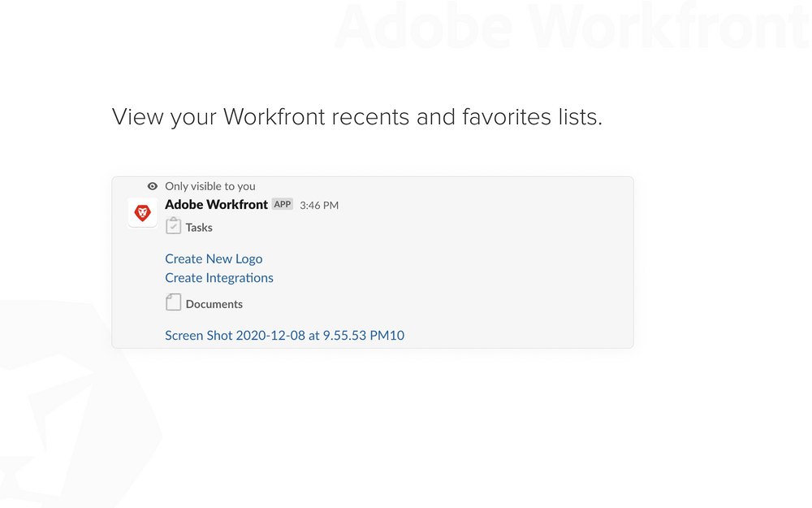The image size is (812, 508).
Task: Click the eye icon beside Only visible to you
Action: (x=153, y=186)
